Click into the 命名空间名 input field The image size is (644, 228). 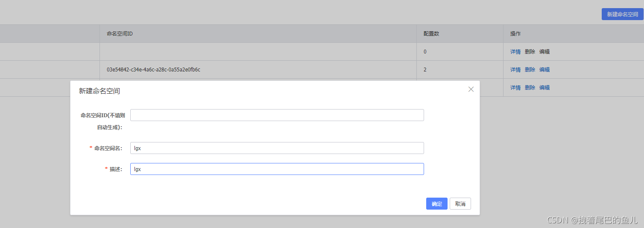(277, 148)
